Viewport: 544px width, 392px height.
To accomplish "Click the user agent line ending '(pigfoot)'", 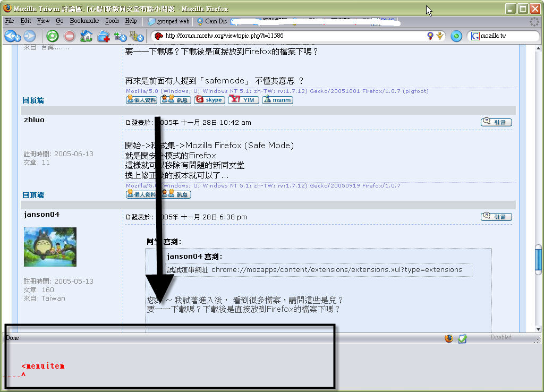I will point(277,91).
